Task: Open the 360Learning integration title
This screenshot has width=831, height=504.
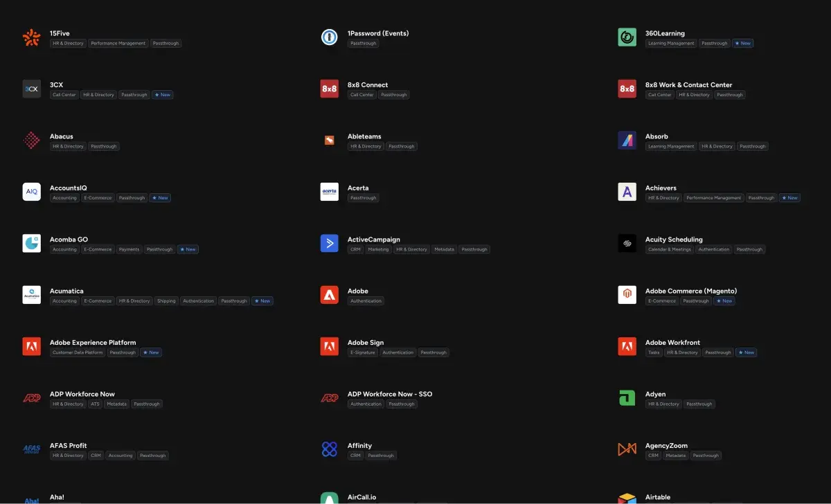Action: pos(665,33)
